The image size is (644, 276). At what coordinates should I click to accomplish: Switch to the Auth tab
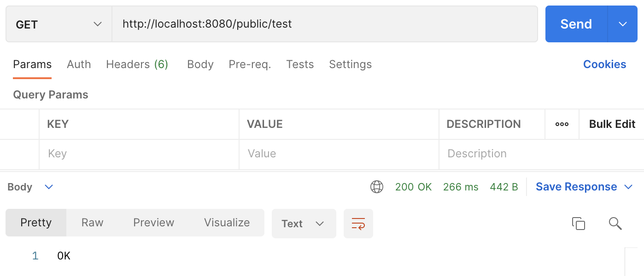click(x=79, y=64)
